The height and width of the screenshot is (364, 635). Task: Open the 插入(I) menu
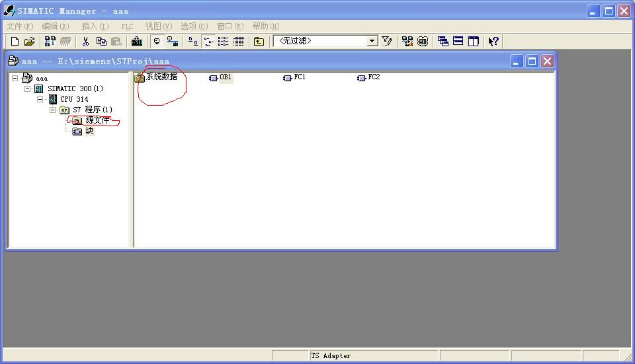95,26
